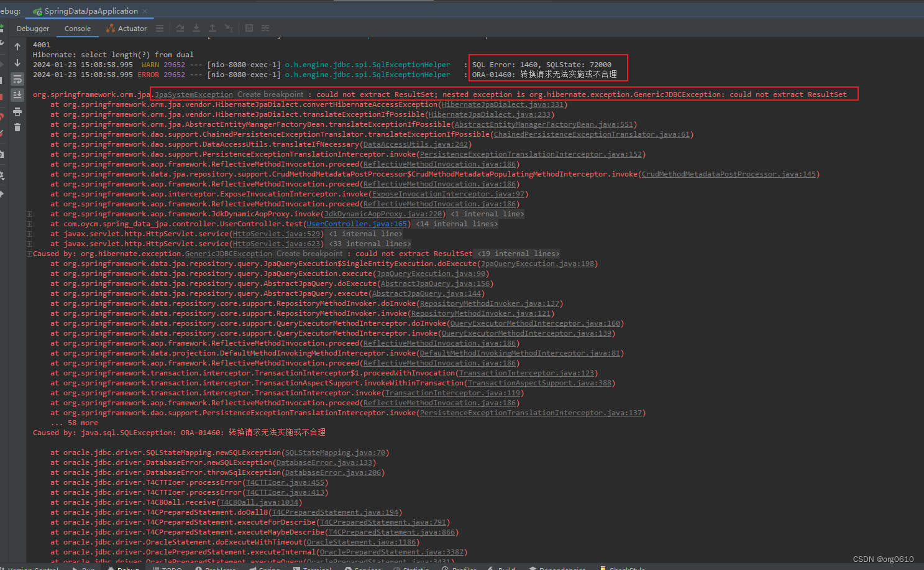Click the Actuator tab's orange node icon
This screenshot has width=924, height=570.
pos(111,29)
